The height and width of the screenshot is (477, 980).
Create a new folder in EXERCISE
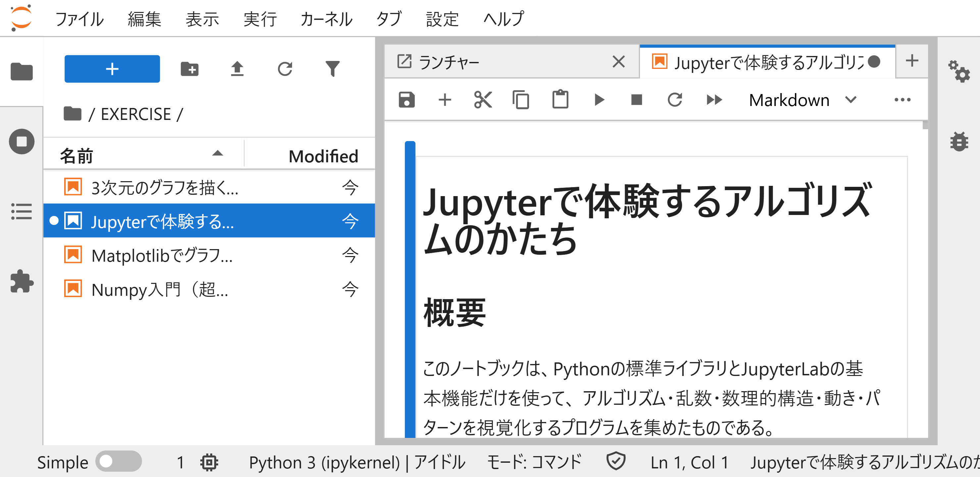pyautogui.click(x=190, y=69)
